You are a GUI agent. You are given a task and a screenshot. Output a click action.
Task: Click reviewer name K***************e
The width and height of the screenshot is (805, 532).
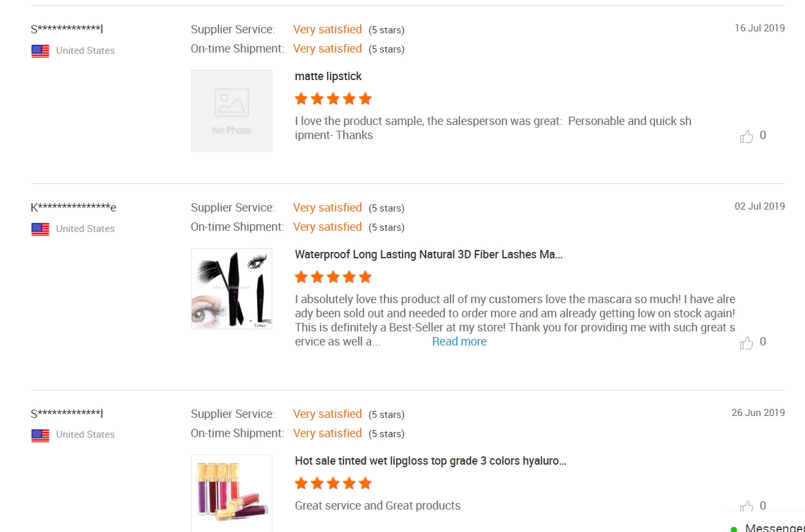(x=74, y=208)
